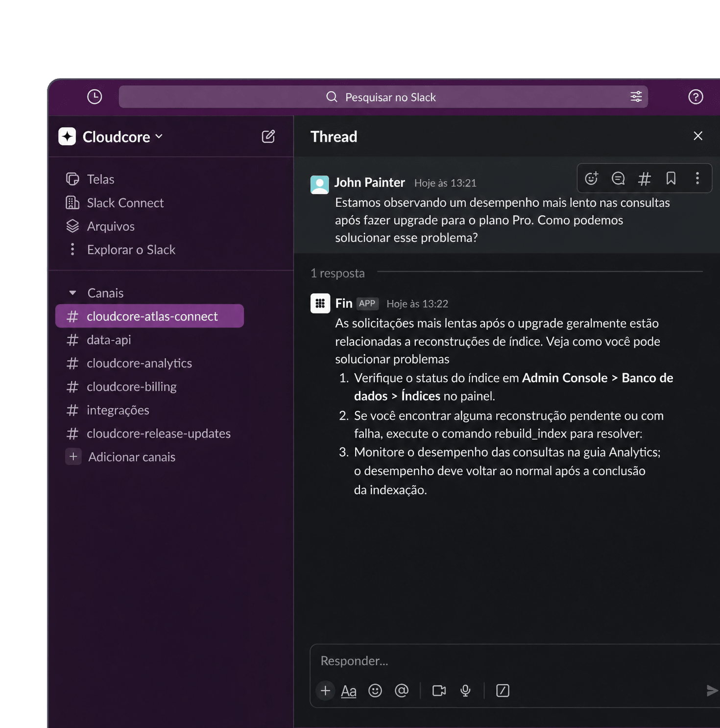Select the cloudcore-atlas-connect channel

pyautogui.click(x=150, y=316)
